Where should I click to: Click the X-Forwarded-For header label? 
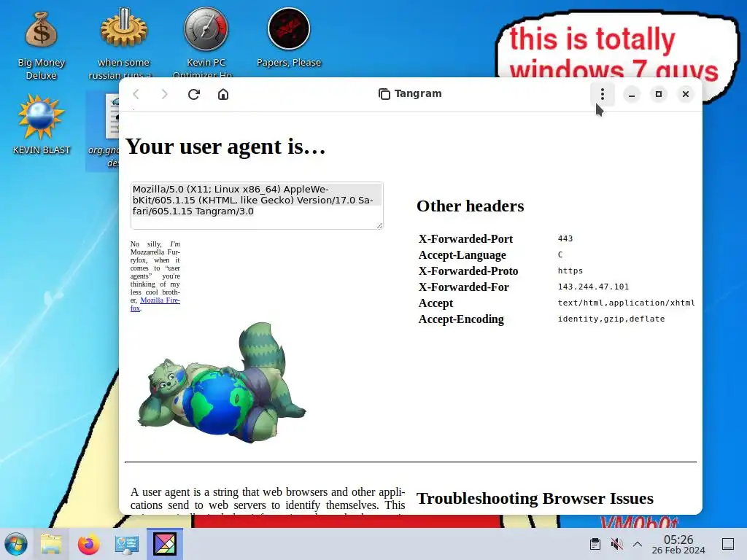[463, 287]
